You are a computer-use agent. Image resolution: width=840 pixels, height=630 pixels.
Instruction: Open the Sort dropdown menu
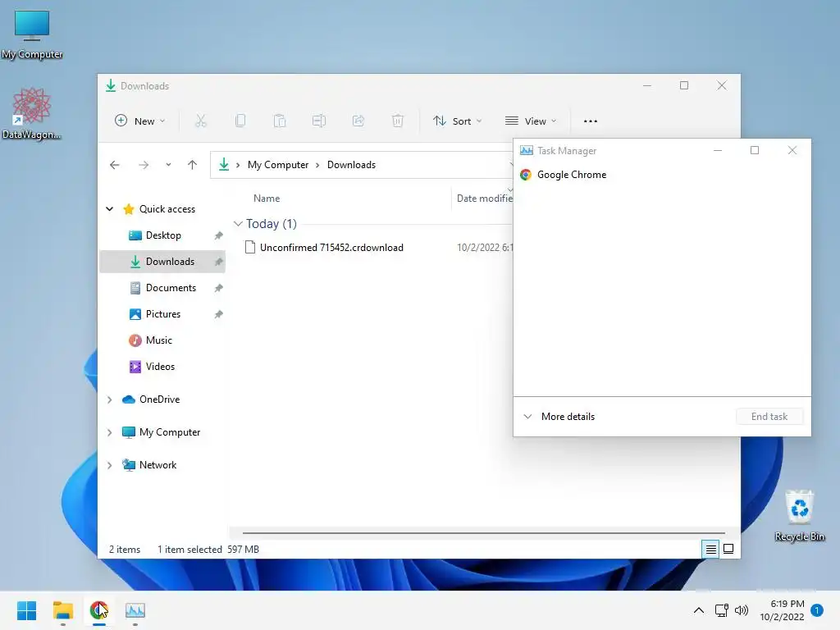coord(458,121)
